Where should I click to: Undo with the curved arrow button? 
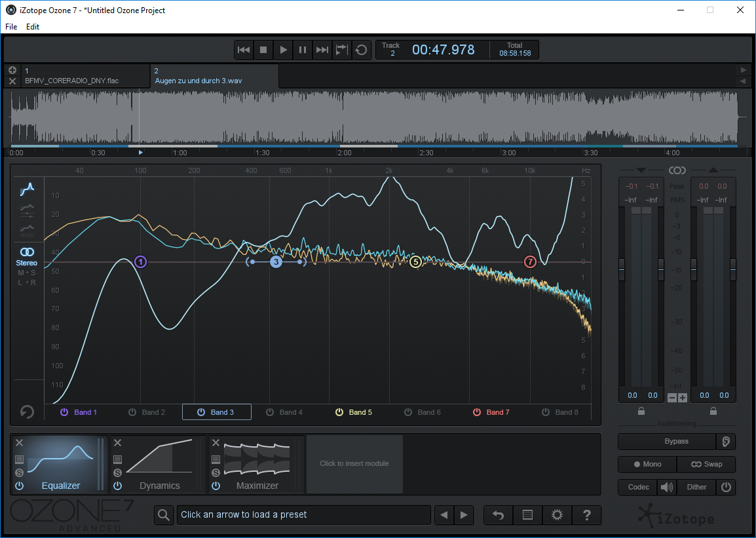pyautogui.click(x=498, y=515)
